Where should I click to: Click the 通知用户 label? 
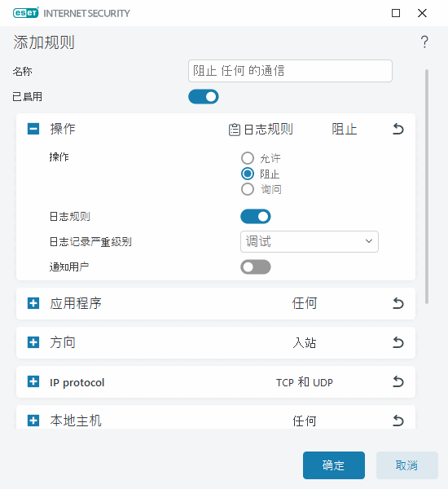click(69, 267)
